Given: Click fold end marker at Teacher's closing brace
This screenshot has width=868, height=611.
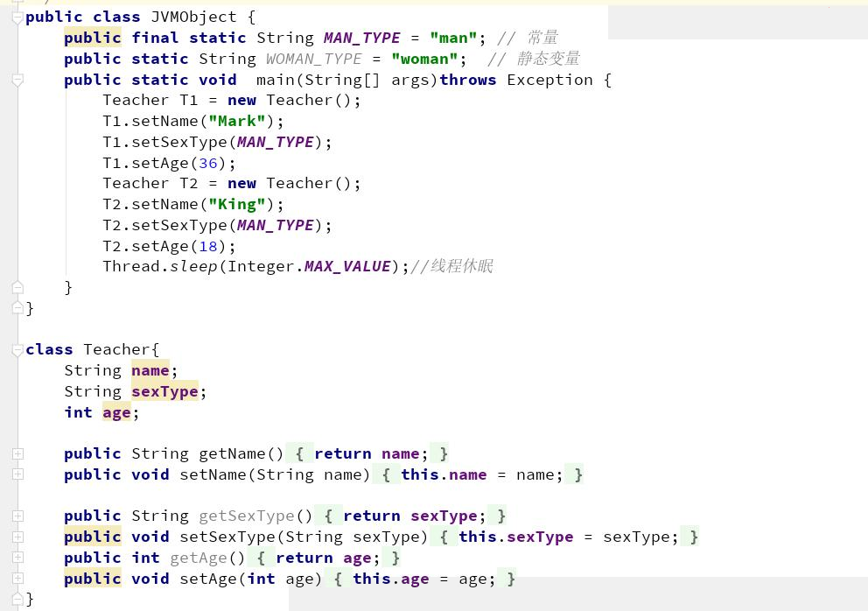Looking at the screenshot, I should [17, 599].
